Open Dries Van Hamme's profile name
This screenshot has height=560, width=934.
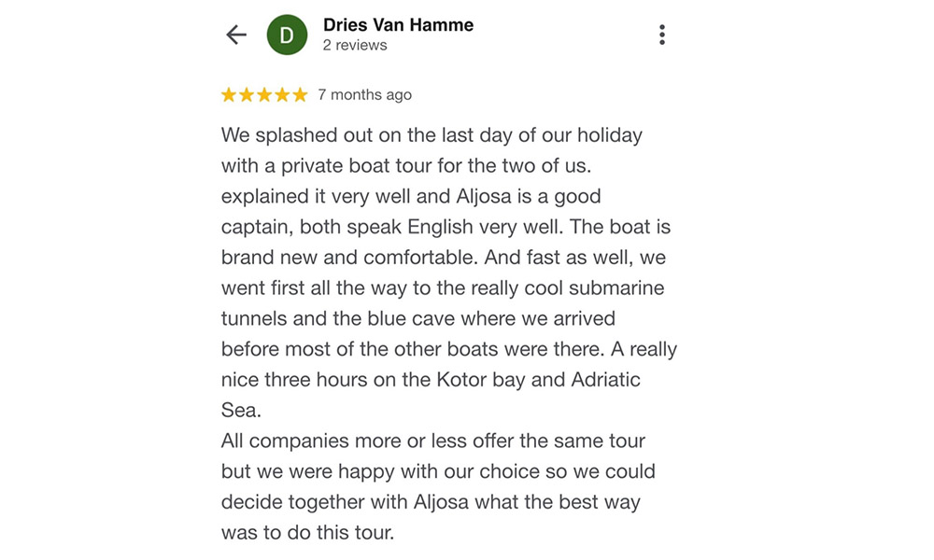398,25
